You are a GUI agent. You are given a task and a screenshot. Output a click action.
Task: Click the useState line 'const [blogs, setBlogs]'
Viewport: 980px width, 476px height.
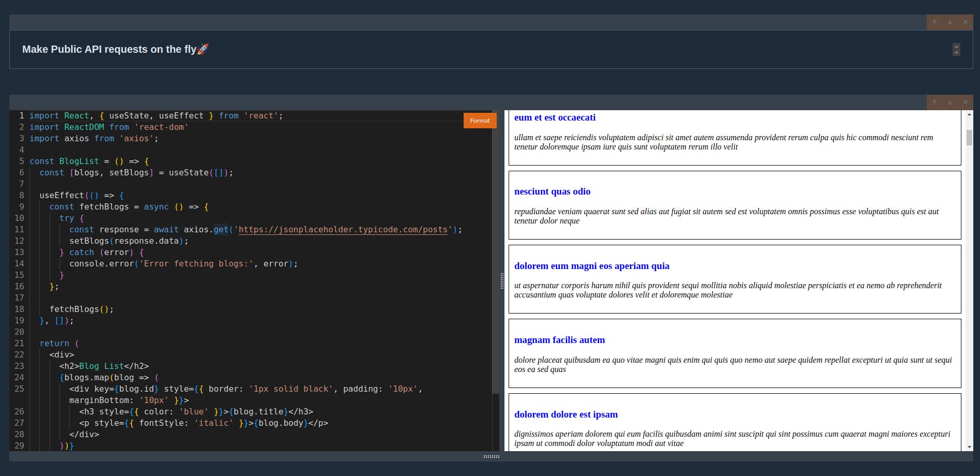(x=136, y=173)
